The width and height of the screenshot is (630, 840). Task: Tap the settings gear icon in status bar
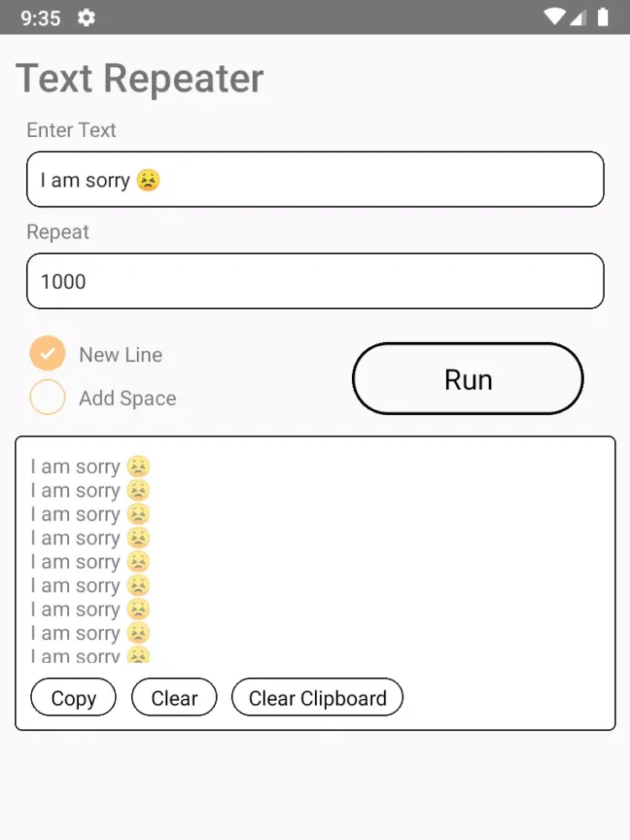[x=86, y=18]
